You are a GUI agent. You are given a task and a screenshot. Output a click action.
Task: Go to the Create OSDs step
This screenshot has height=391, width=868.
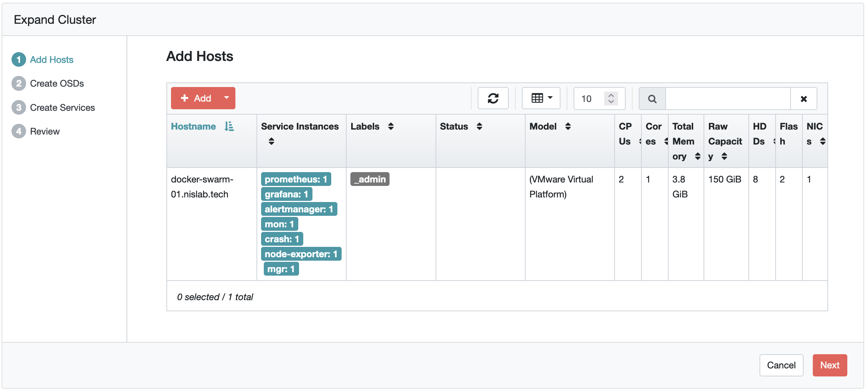pyautogui.click(x=57, y=84)
